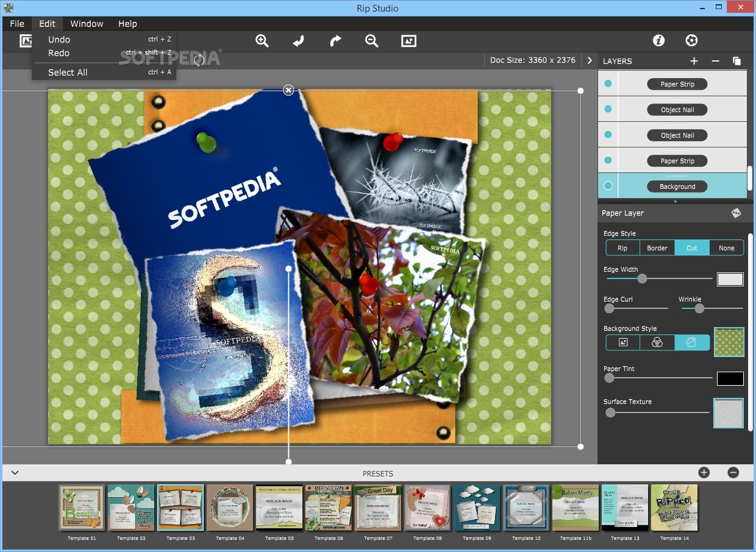Select the Background layer name pill
Screen dimensions: 756x552
pyautogui.click(x=677, y=186)
